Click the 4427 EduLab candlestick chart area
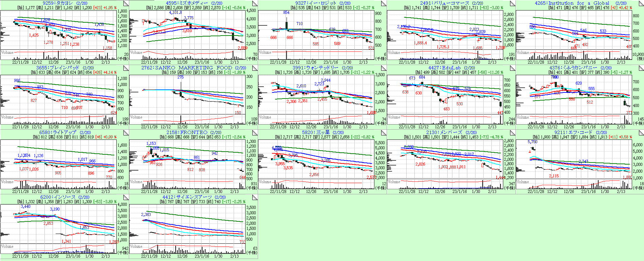The image size is (644, 261). coord(444,95)
